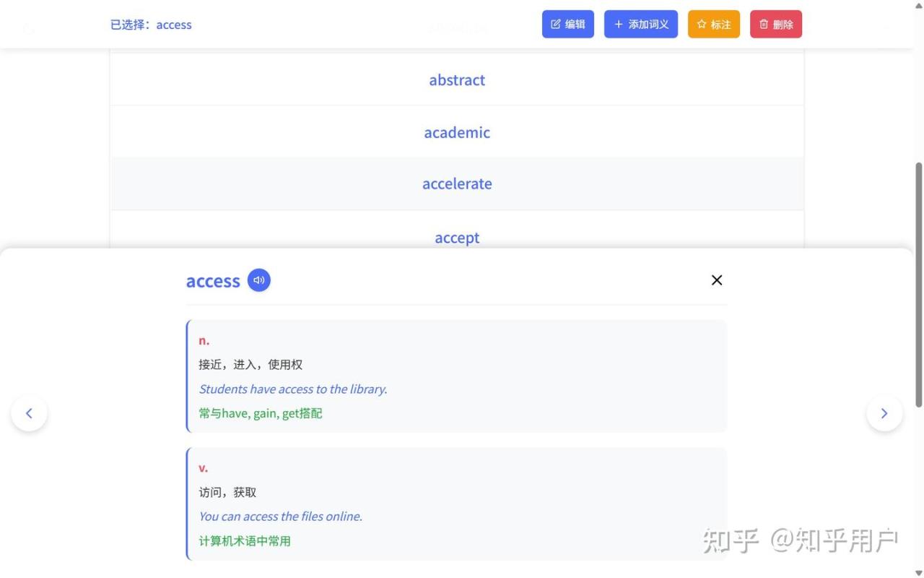Select the word academic in list
924x578 pixels.
(457, 132)
